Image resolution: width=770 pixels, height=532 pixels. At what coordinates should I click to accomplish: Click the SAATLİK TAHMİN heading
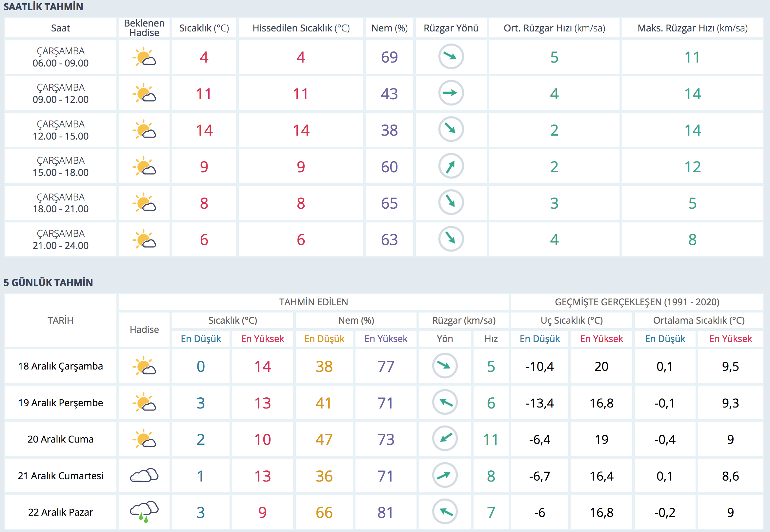click(43, 7)
